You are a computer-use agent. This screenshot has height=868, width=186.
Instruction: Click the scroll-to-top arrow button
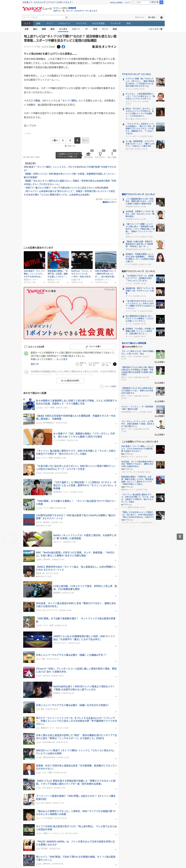click(180, 536)
